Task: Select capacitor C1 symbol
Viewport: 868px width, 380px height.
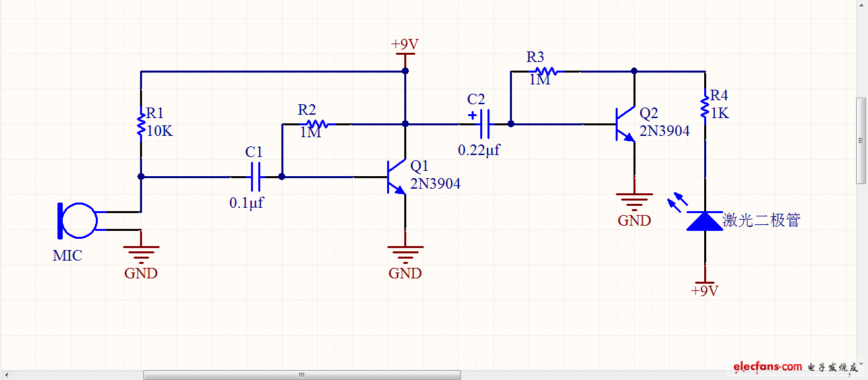Action: point(256,177)
